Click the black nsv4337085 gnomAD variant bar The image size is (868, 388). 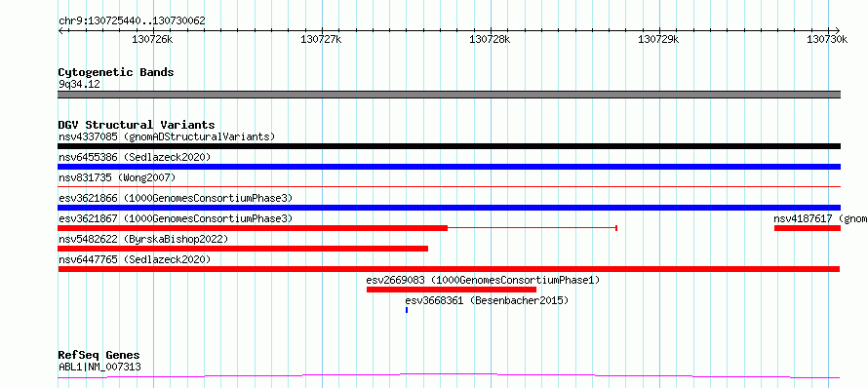coord(449,146)
